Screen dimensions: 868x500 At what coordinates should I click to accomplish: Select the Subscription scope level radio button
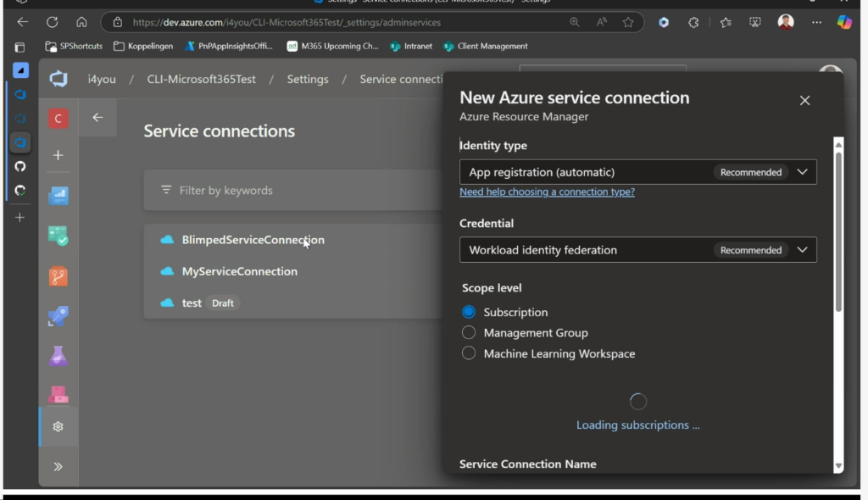(469, 312)
